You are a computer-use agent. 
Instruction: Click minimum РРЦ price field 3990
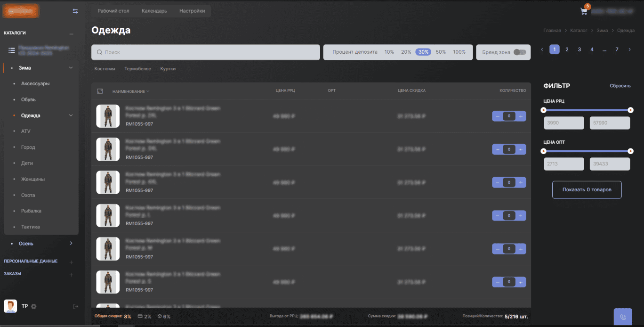pos(564,123)
